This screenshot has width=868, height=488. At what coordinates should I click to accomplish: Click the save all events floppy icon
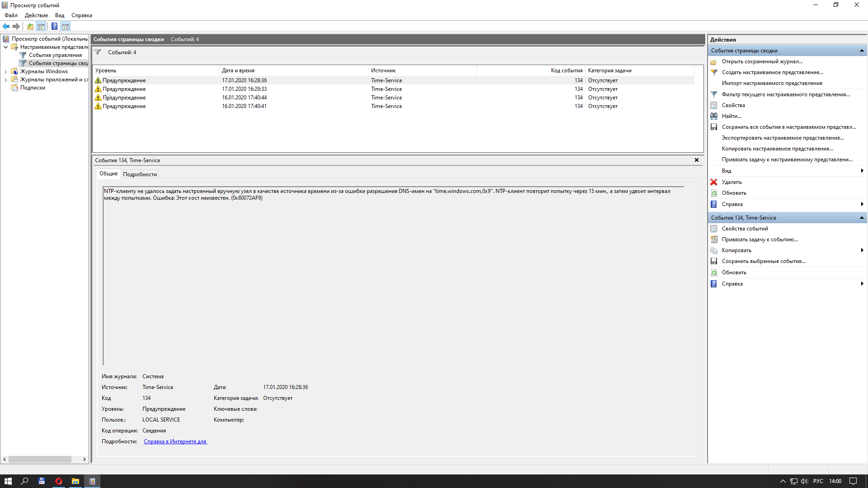[x=714, y=127]
